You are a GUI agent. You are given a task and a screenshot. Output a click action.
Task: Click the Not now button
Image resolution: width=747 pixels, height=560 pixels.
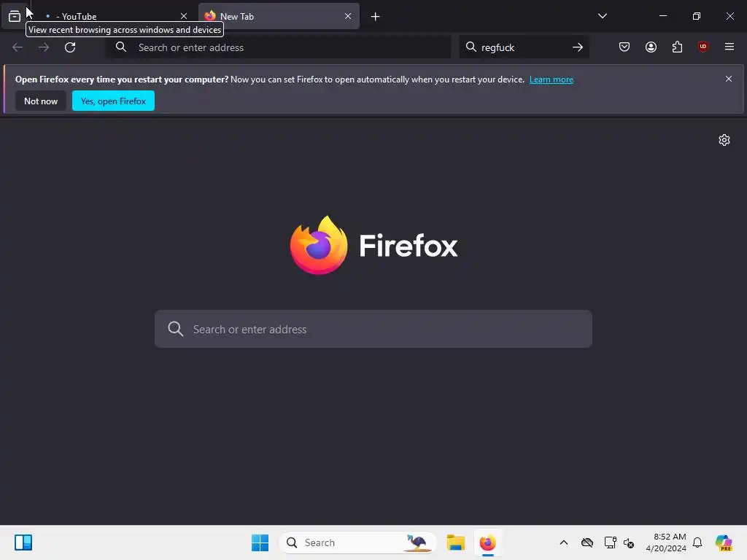[41, 101]
